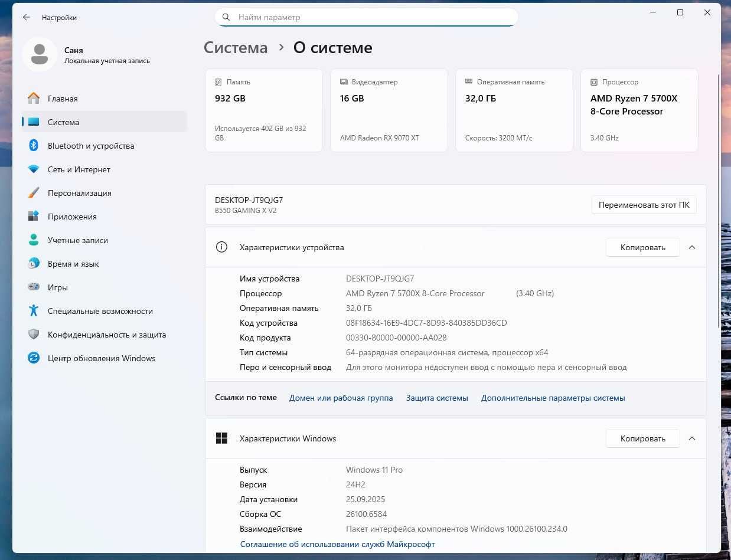This screenshot has height=560, width=731.
Task: Select Приложения in the sidebar
Action: point(105,217)
